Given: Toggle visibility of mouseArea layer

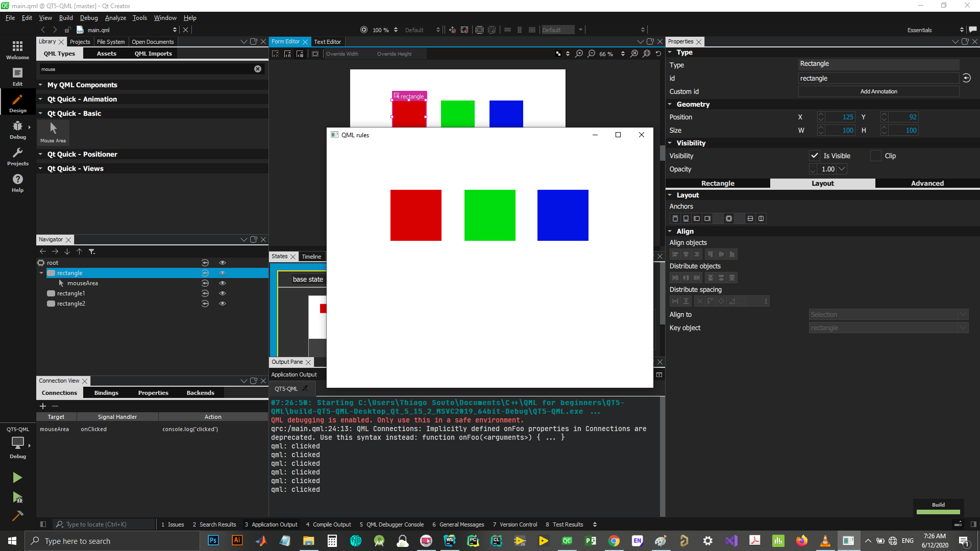Looking at the screenshot, I should (223, 283).
